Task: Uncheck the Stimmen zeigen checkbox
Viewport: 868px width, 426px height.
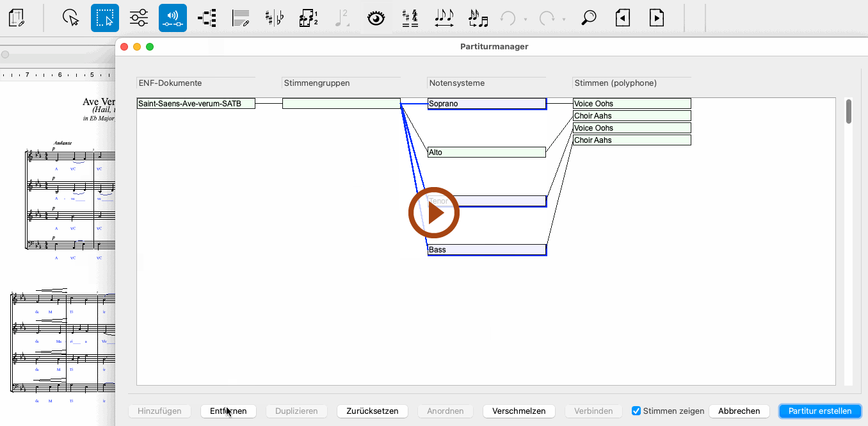Action: tap(636, 411)
